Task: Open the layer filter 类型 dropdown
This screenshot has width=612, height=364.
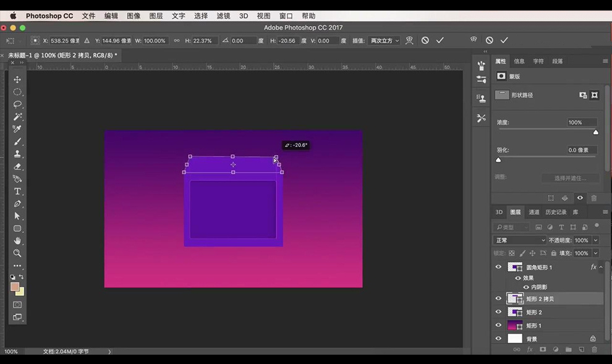Action: (x=512, y=227)
